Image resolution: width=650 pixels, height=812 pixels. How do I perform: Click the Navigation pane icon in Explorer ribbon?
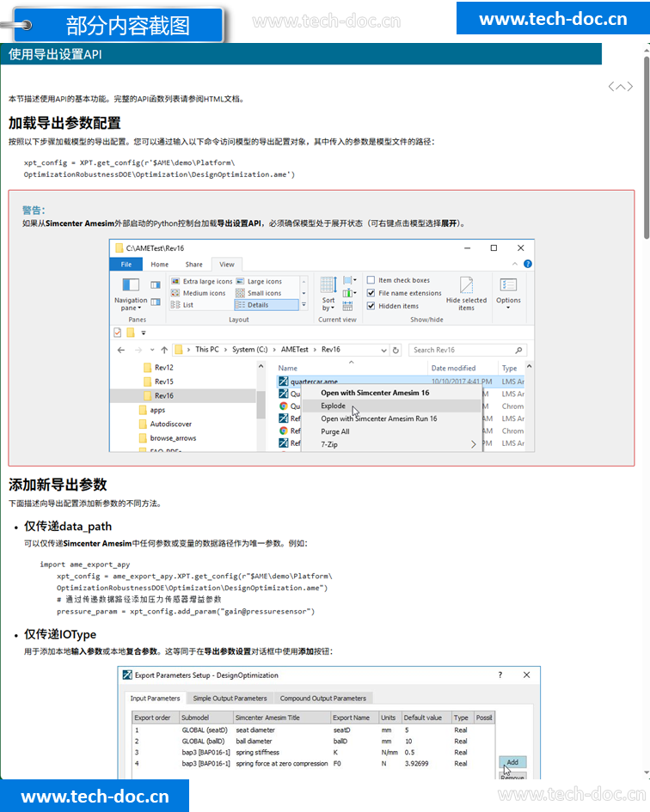tap(131, 284)
